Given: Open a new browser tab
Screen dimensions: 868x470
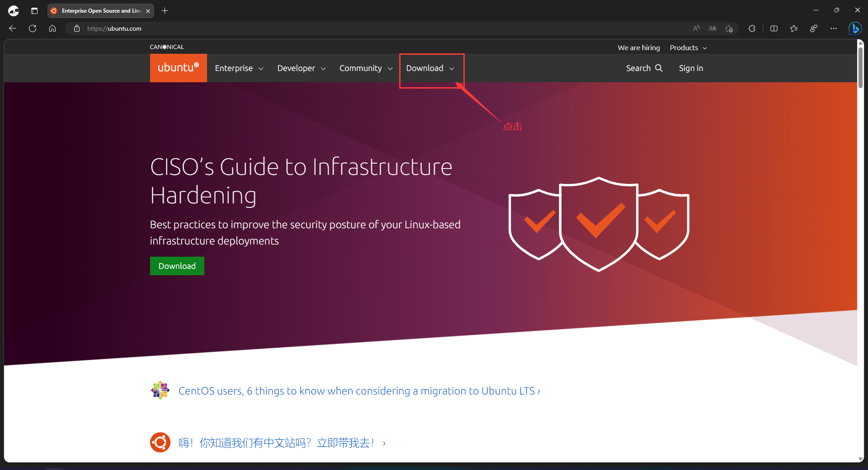Looking at the screenshot, I should 165,10.
